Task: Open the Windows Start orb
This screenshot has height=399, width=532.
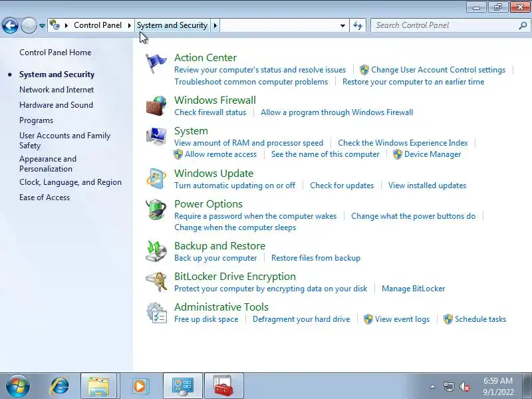Action: (x=18, y=386)
